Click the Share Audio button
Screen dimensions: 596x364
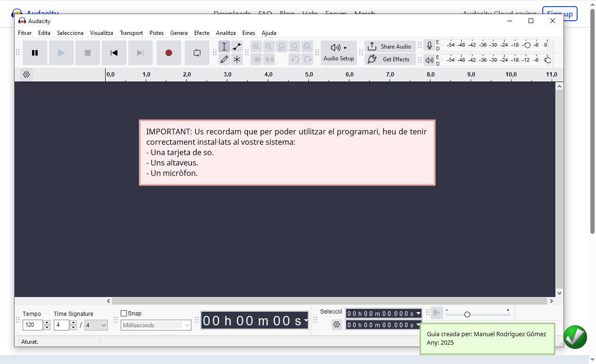tap(390, 47)
